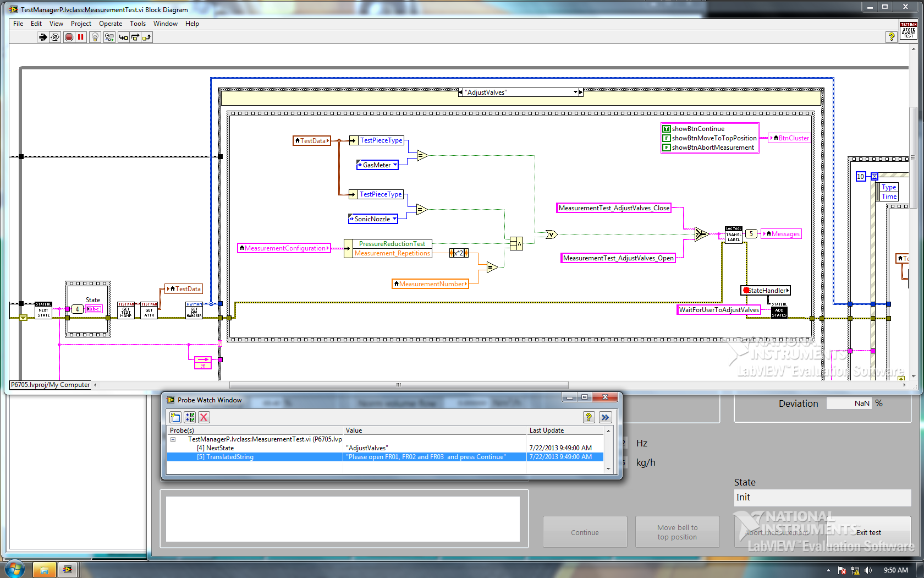Click the Run Continuously toolbar button
The width and height of the screenshot is (924, 578).
click(x=55, y=37)
